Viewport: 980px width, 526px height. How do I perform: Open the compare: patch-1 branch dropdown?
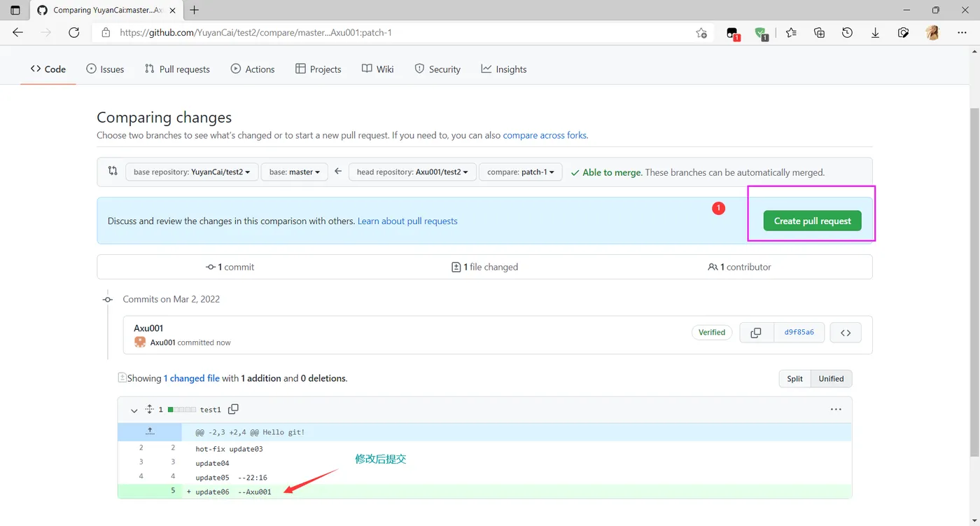pyautogui.click(x=521, y=172)
